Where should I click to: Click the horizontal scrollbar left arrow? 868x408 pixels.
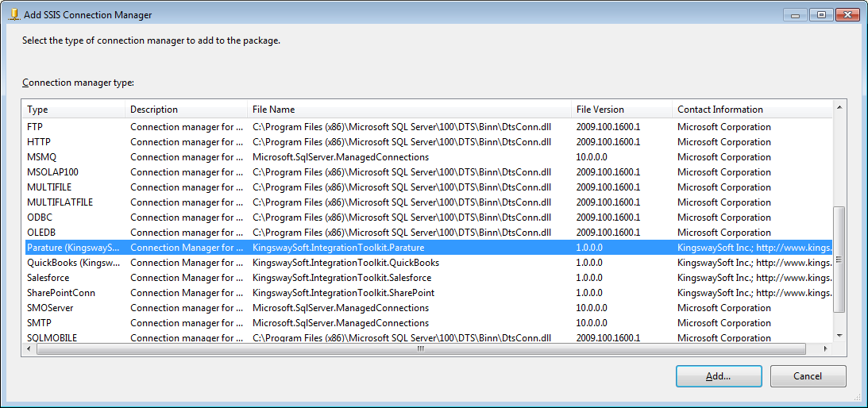point(29,348)
